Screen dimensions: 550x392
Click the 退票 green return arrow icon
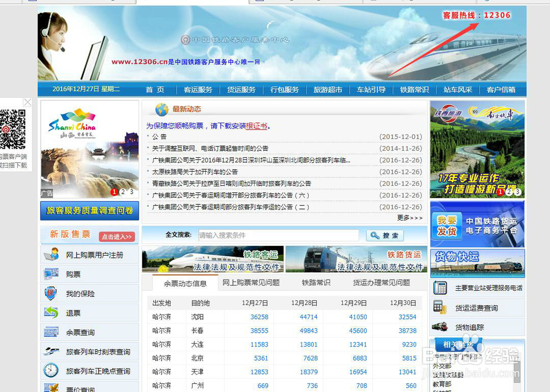coord(52,312)
